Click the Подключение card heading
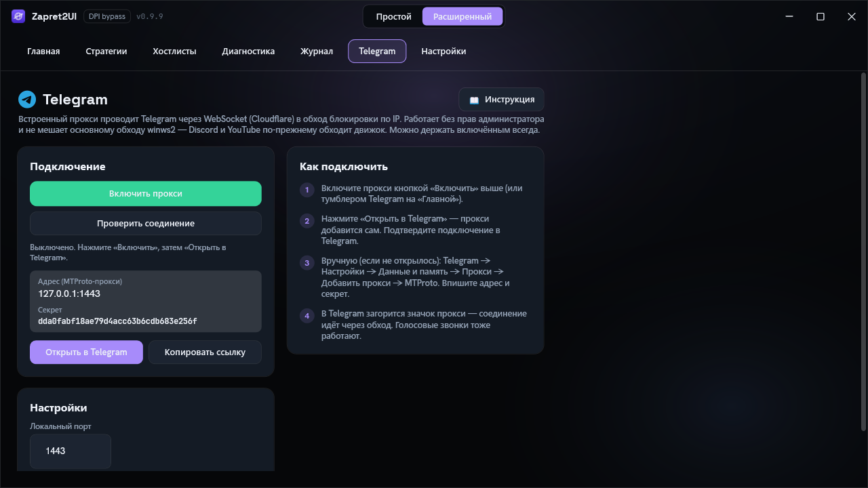 pyautogui.click(x=68, y=167)
